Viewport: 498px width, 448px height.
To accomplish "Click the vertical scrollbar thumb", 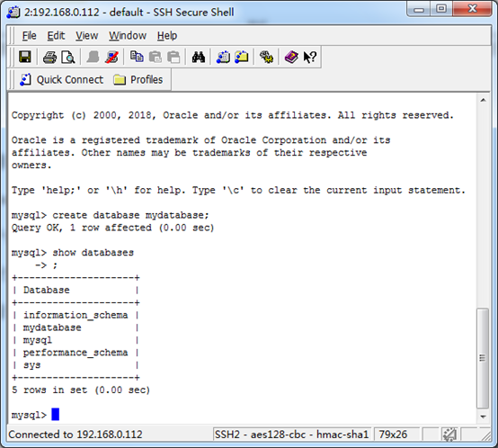I will pyautogui.click(x=483, y=358).
